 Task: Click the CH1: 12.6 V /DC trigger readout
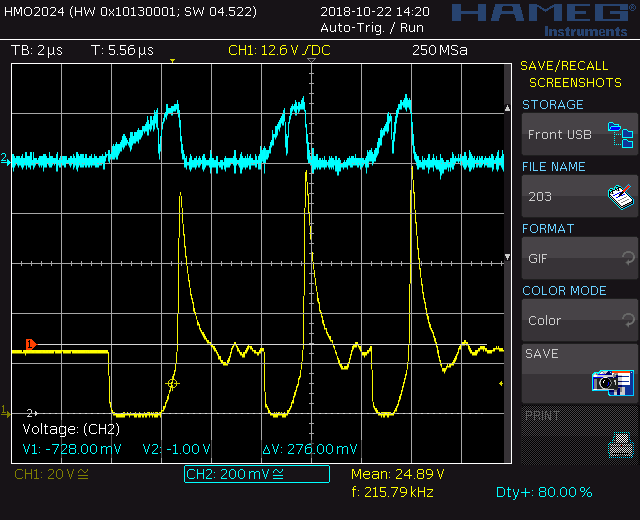tap(279, 50)
